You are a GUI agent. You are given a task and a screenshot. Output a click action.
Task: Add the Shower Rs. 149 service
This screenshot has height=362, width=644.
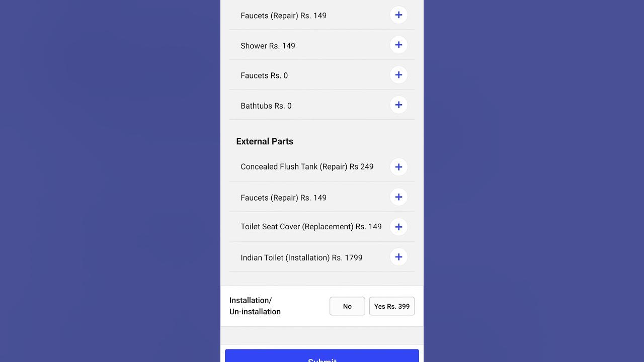tap(398, 45)
